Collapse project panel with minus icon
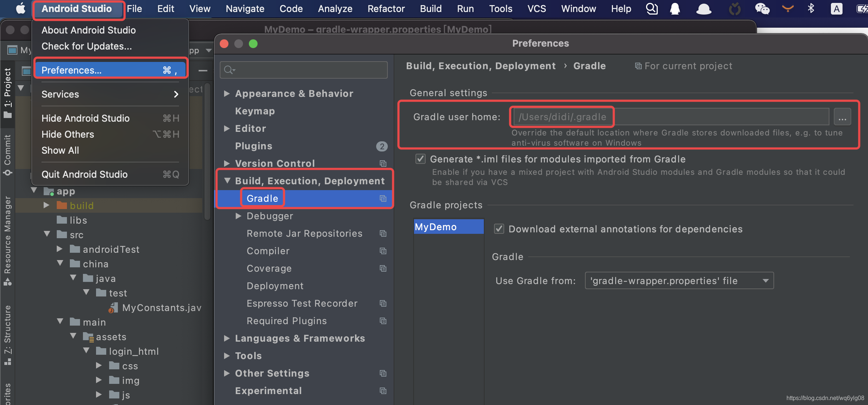The height and width of the screenshot is (405, 868). pos(203,71)
